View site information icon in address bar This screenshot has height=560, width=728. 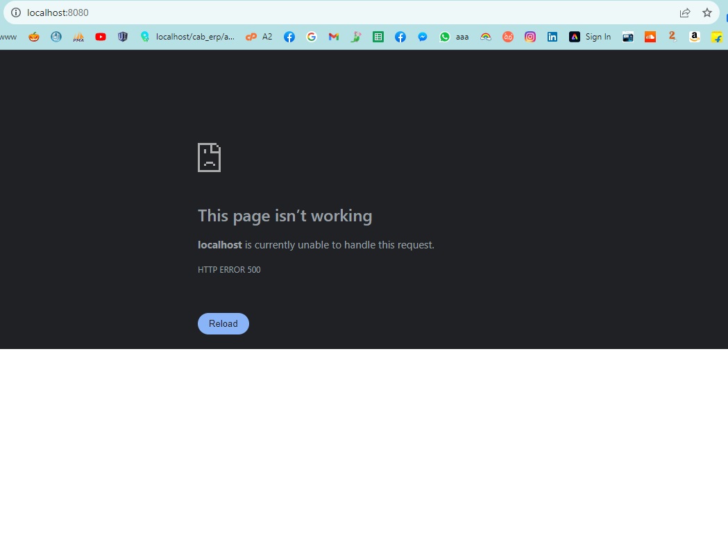point(16,12)
